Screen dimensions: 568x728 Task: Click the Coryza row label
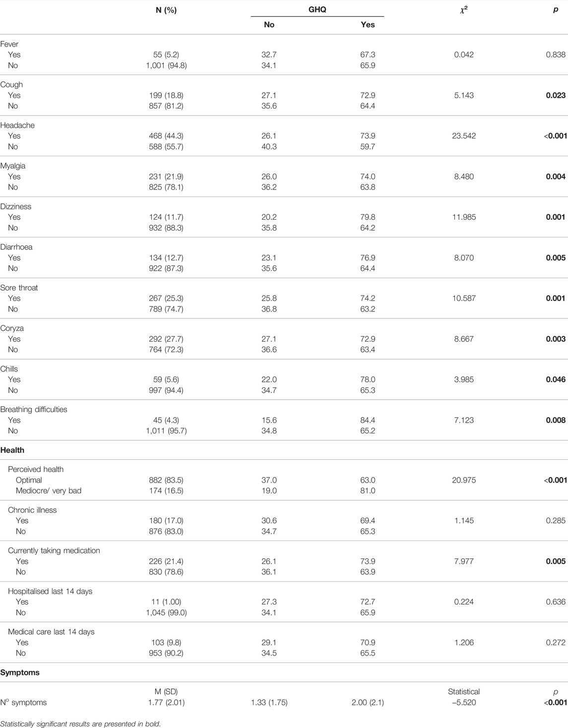point(12,328)
